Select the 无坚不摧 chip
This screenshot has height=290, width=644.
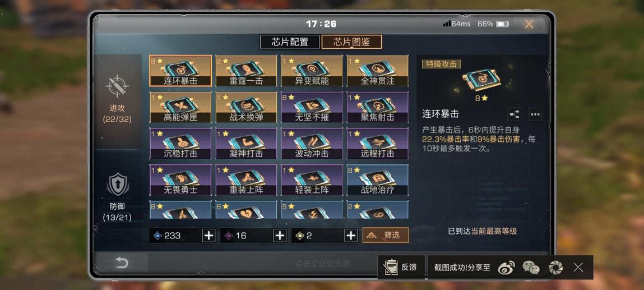(312, 107)
